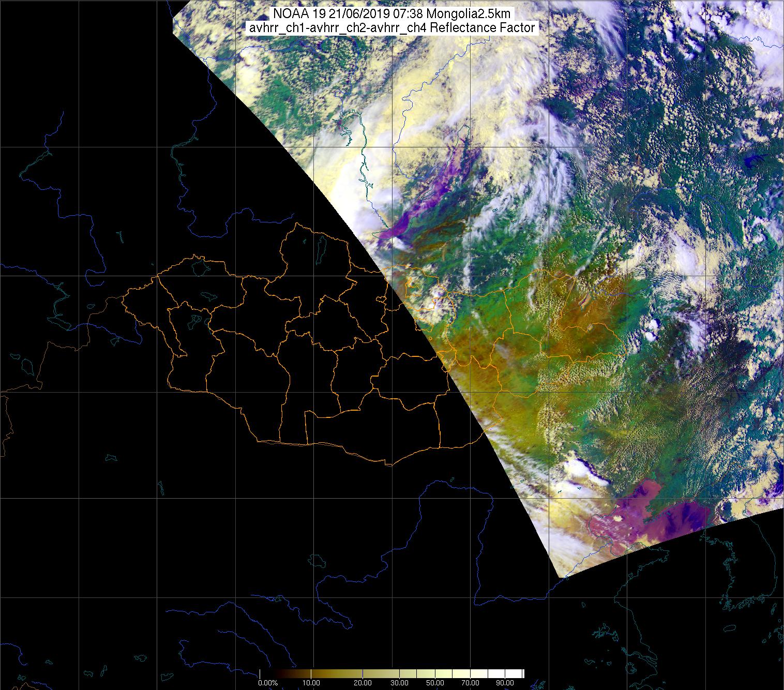Click the "50.00" colorbar label
Viewport: 784px width, 690px height.
click(x=435, y=683)
